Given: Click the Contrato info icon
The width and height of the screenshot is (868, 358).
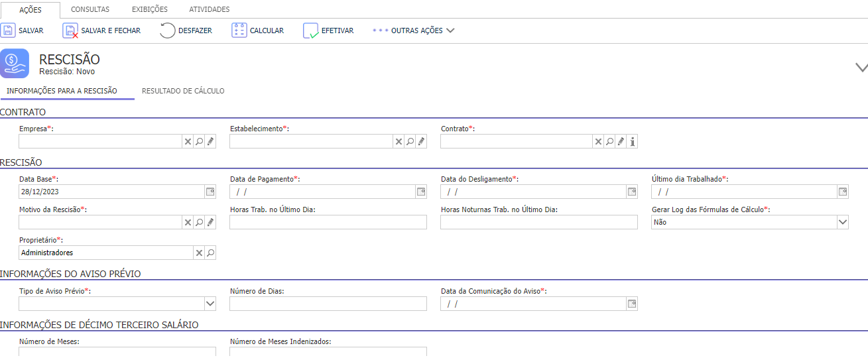Looking at the screenshot, I should click(x=632, y=141).
